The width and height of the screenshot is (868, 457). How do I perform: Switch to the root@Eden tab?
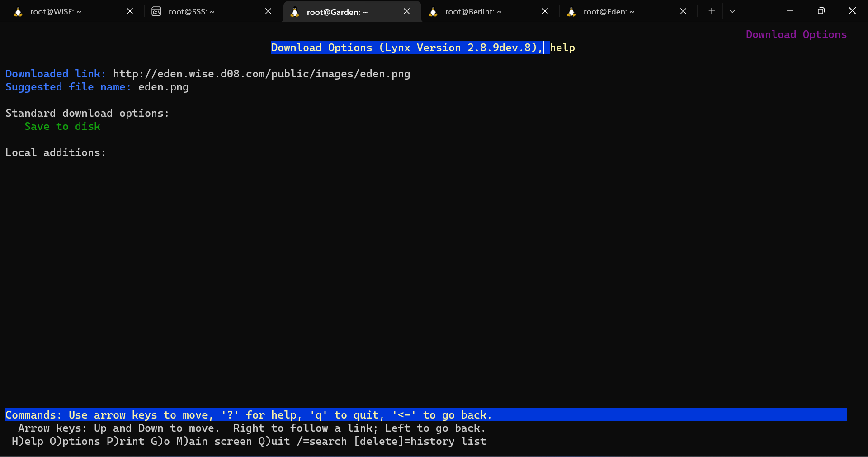(608, 12)
